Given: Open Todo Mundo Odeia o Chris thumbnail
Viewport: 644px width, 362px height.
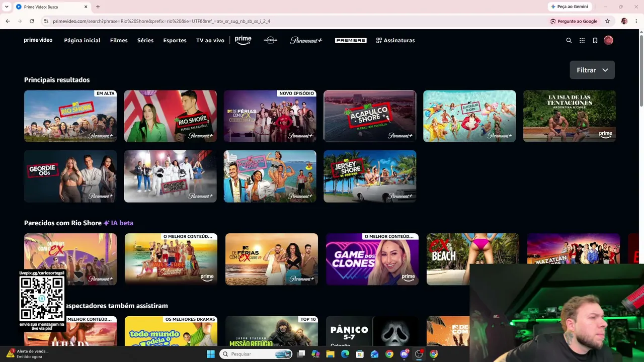Looking at the screenshot, I should coord(171,331).
